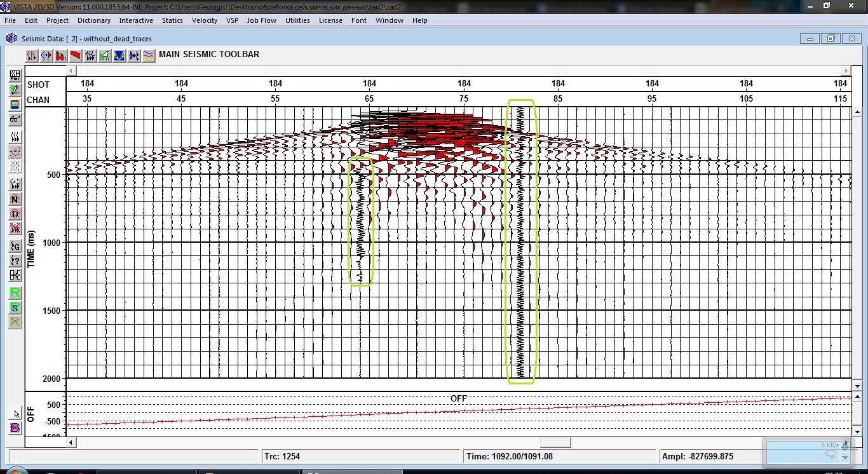The image size is (868, 474).
Task: Open the Velocity menu
Action: (205, 20)
